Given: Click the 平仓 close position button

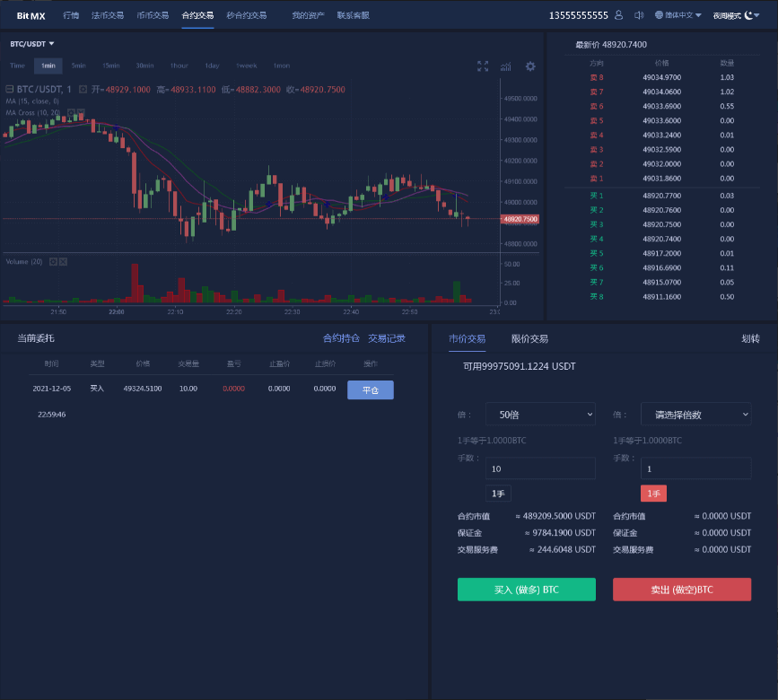Looking at the screenshot, I should click(x=370, y=390).
